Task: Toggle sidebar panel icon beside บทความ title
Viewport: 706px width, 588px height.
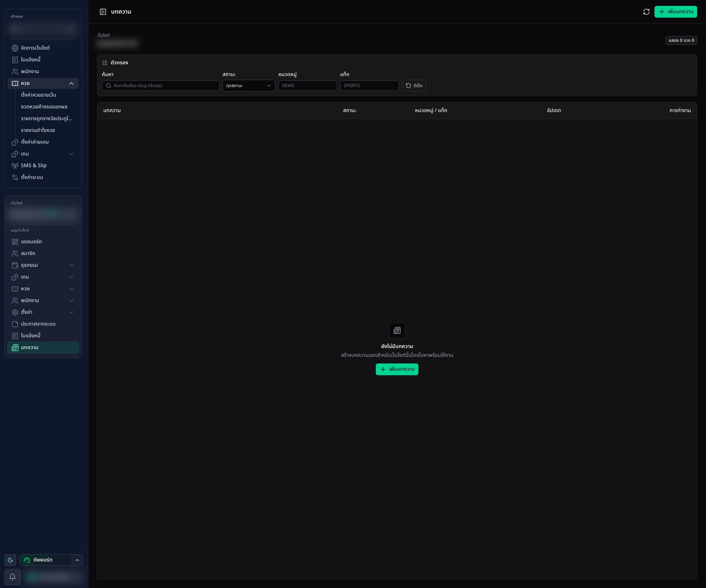Action: click(x=103, y=12)
